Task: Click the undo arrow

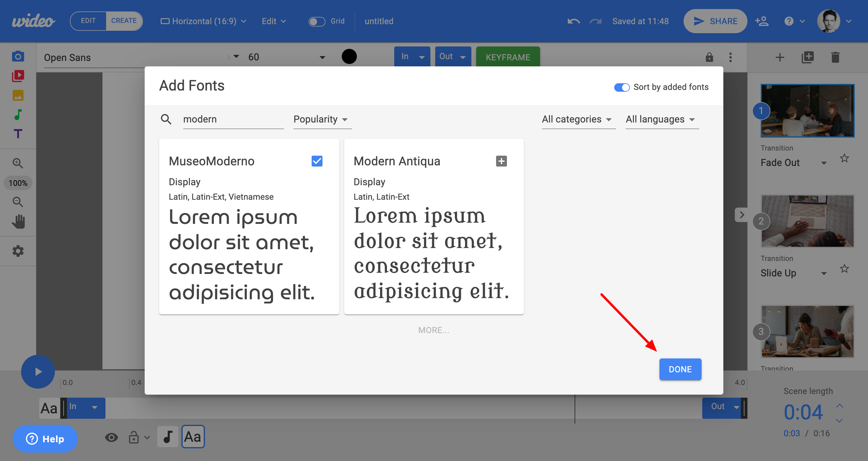Action: (574, 21)
